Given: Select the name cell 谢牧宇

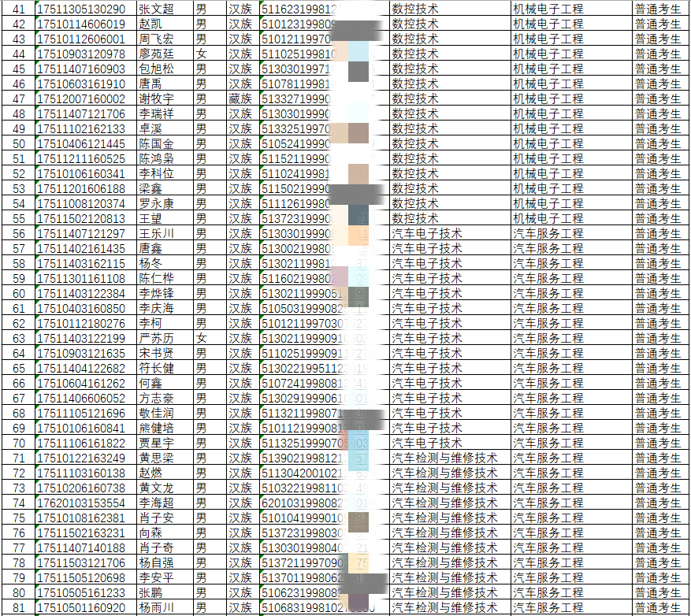Looking at the screenshot, I should tap(157, 99).
